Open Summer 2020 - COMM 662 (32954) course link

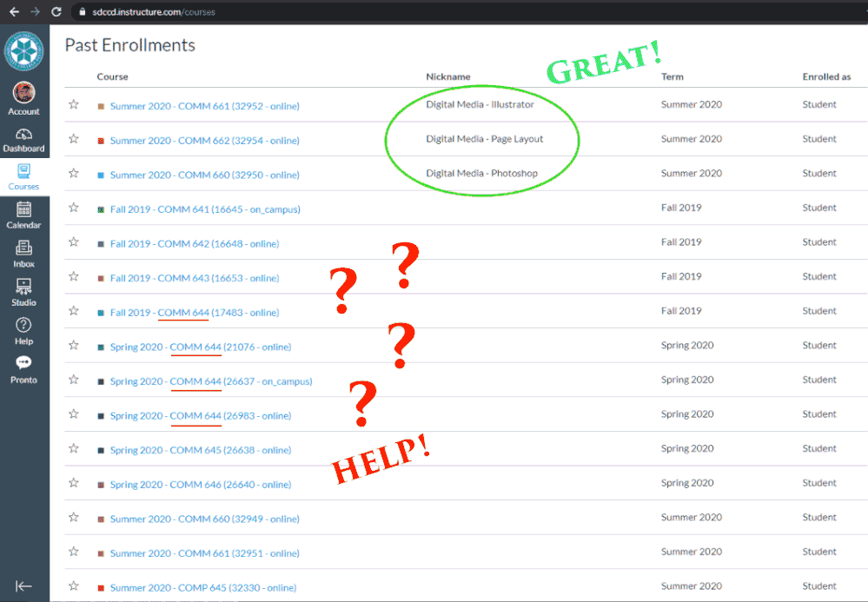tap(204, 141)
